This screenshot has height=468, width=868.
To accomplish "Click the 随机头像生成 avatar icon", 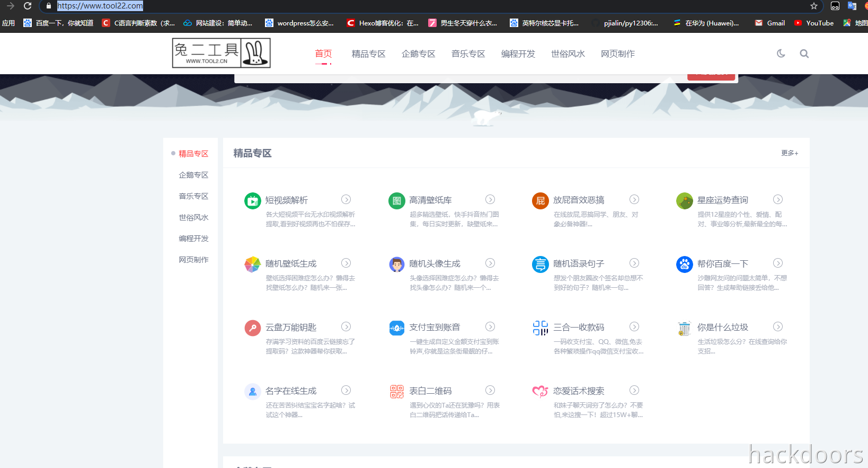I will coord(397,264).
